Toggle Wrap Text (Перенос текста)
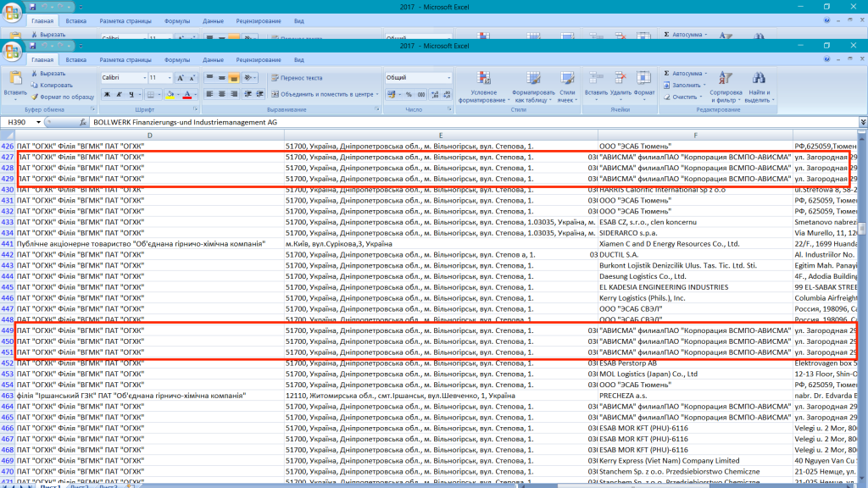This screenshot has height=488, width=868. tap(291, 78)
